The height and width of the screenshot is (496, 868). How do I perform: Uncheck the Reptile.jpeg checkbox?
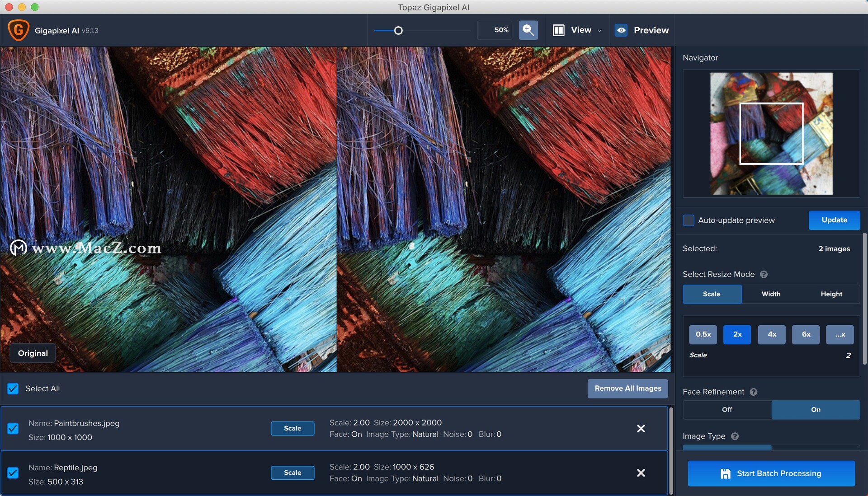pyautogui.click(x=13, y=473)
